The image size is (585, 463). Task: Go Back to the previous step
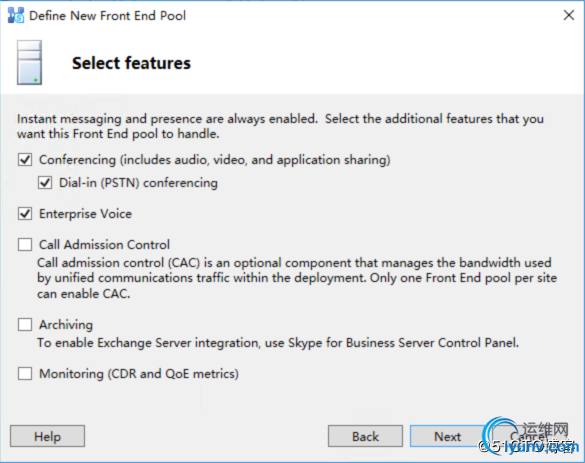pos(365,436)
